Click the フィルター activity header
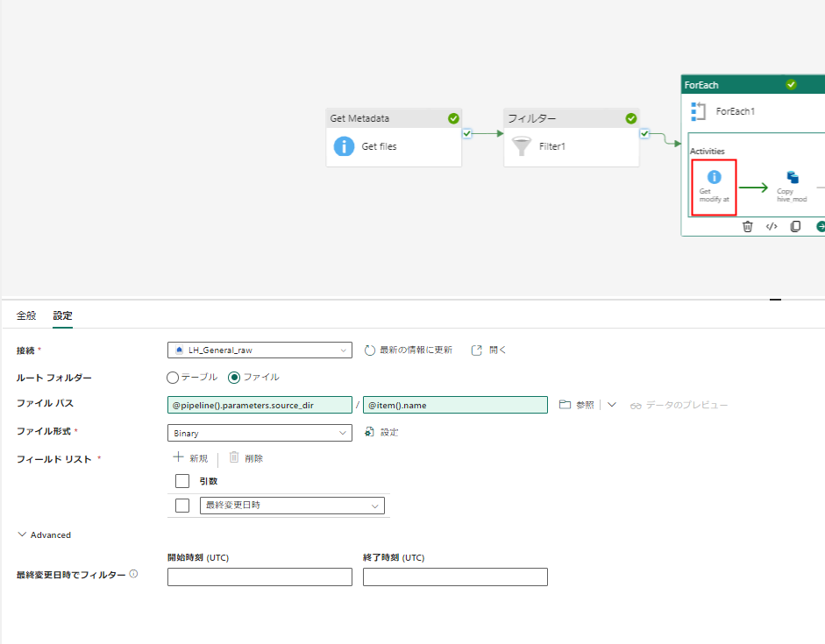825x644 pixels. click(x=572, y=118)
